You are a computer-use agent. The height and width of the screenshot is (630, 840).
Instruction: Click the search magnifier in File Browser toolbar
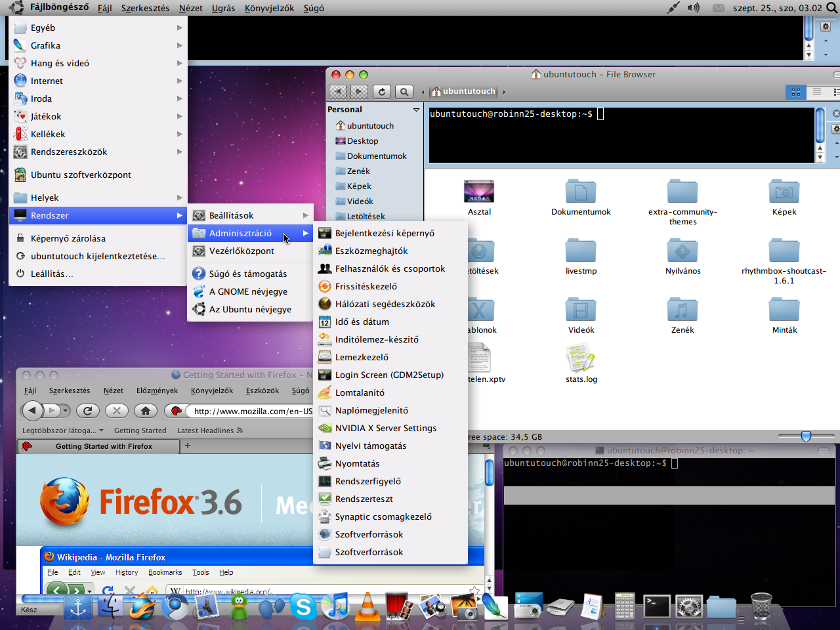(x=404, y=92)
